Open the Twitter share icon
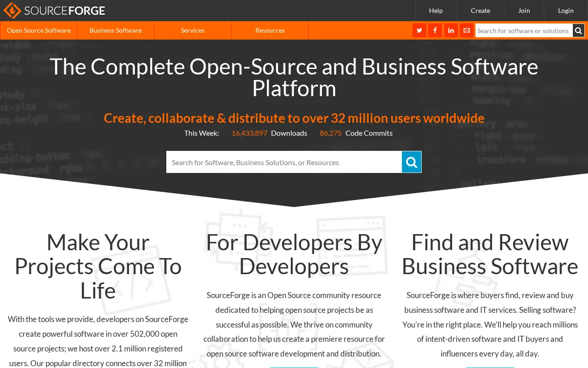588x368 pixels. [x=419, y=30]
